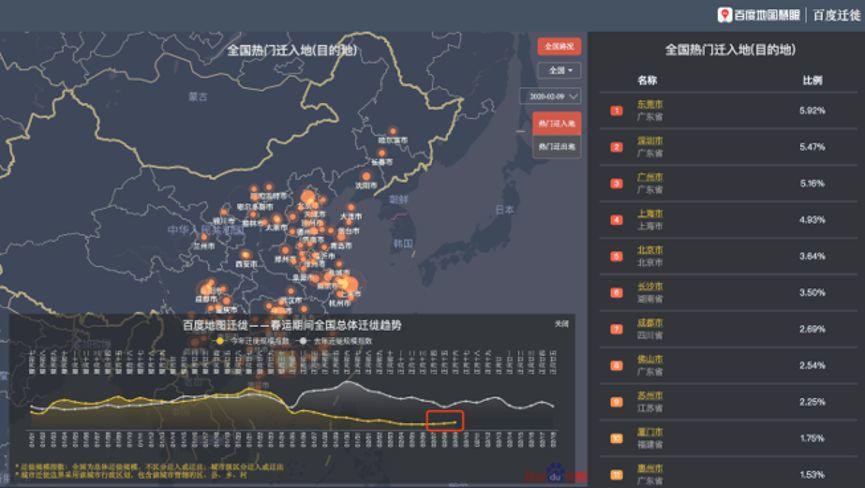Image resolution: width=865 pixels, height=488 pixels.
Task: Click rank badge 8 beside 佛山市
Action: [616, 366]
